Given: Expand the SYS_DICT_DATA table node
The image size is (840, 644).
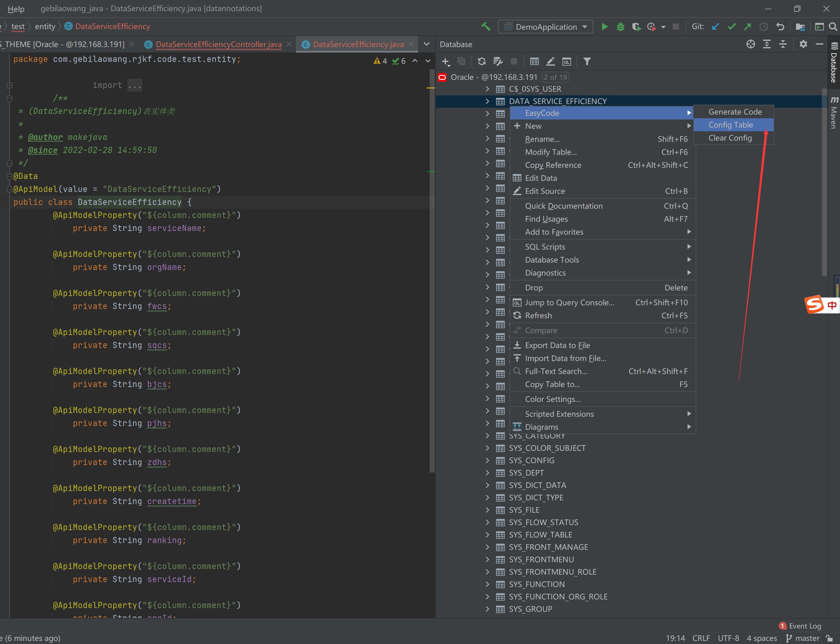Looking at the screenshot, I should click(487, 485).
